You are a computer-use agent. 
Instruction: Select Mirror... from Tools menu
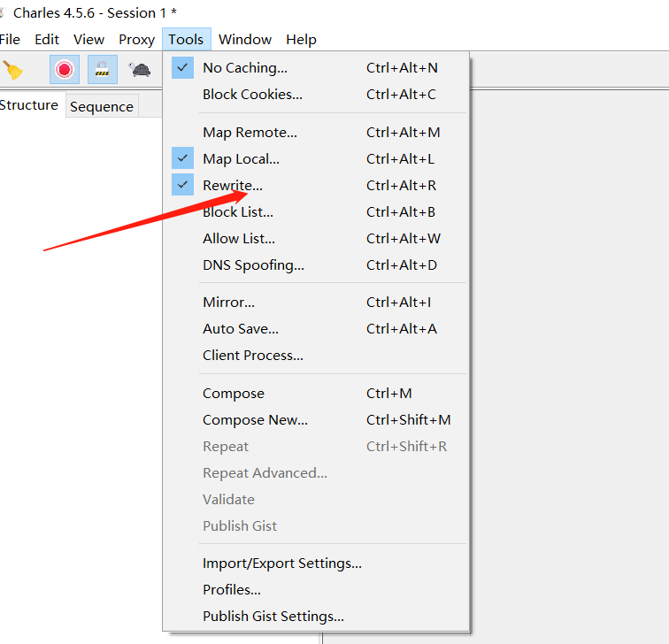pos(316,302)
